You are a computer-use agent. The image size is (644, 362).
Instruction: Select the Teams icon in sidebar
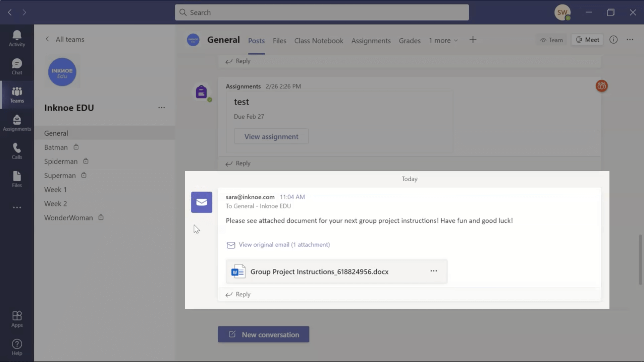(x=17, y=95)
